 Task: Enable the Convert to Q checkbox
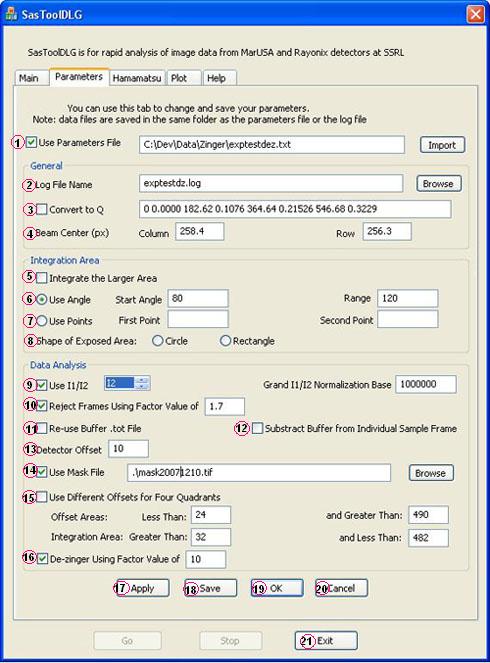[x=41, y=209]
